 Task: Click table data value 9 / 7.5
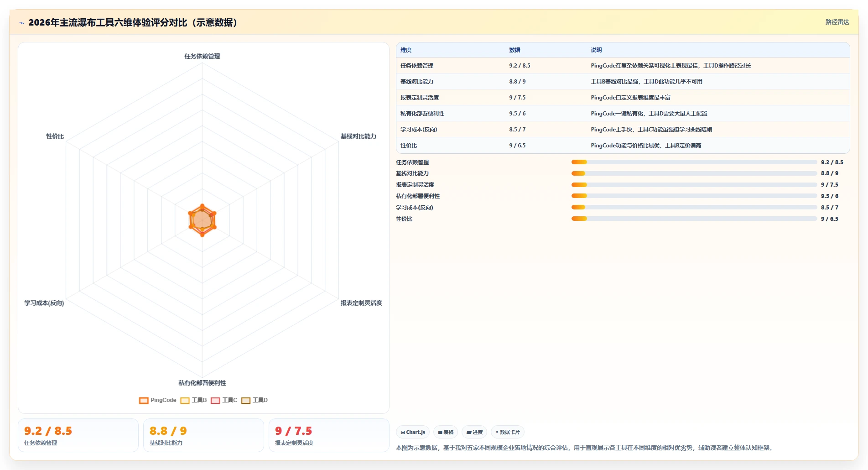point(517,98)
